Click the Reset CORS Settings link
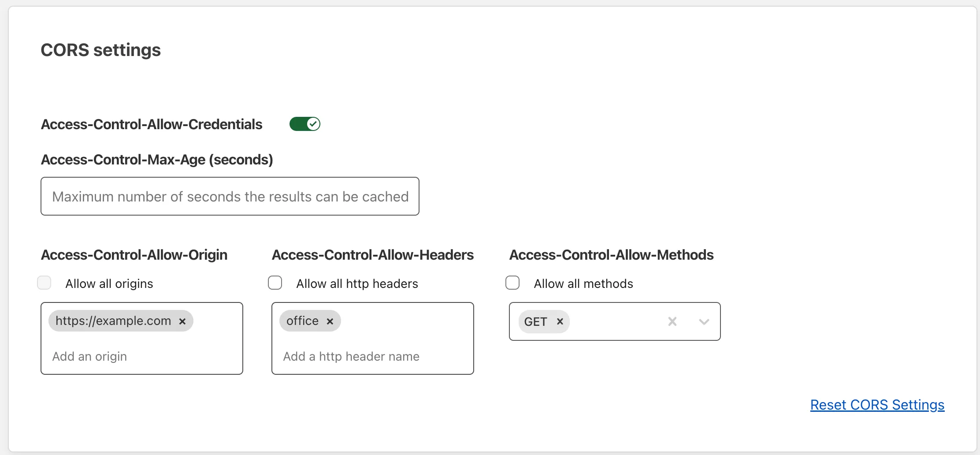The image size is (980, 455). pyautogui.click(x=877, y=405)
